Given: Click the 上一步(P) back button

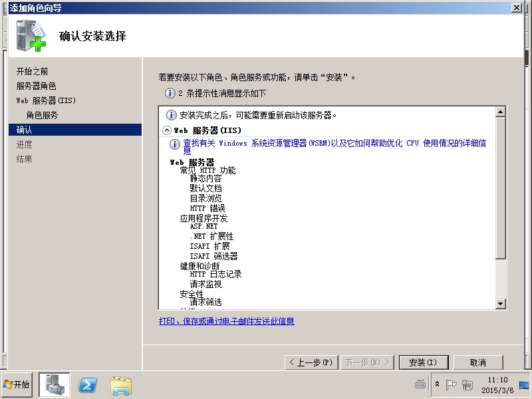Looking at the screenshot, I should 311,362.
